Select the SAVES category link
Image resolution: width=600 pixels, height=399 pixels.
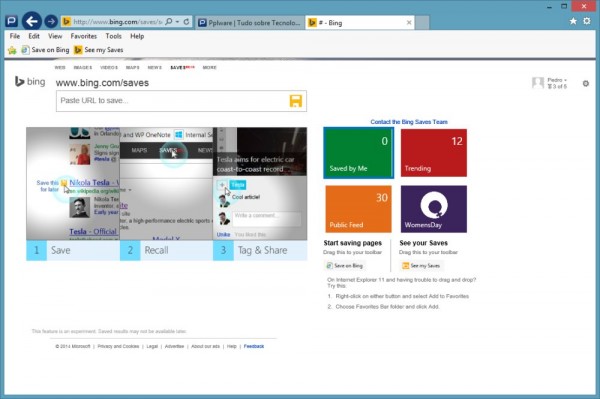click(182, 67)
